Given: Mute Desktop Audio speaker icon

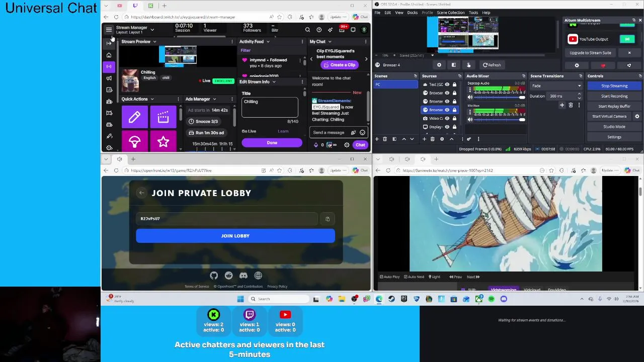Looking at the screenshot, I should click(470, 97).
